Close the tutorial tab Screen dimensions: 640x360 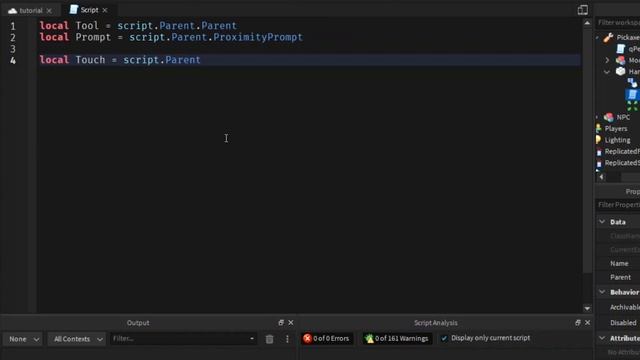pyautogui.click(x=49, y=11)
